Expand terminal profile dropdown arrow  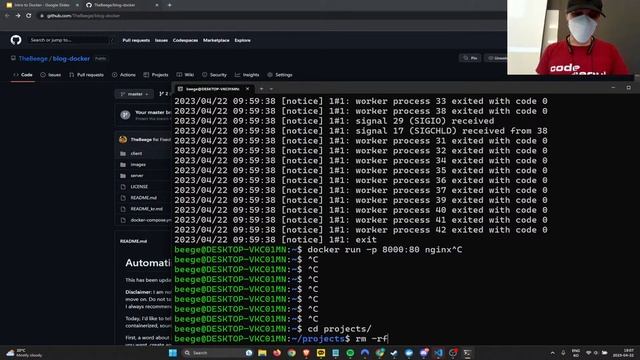tap(271, 89)
